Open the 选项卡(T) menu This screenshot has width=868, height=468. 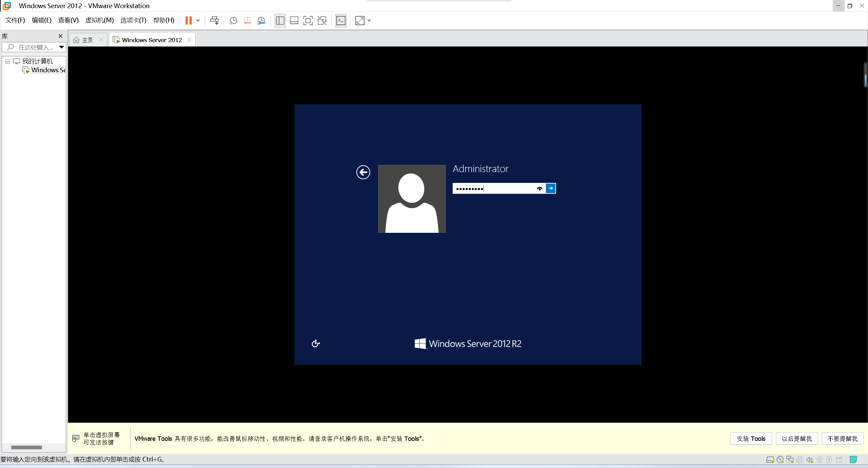tap(133, 20)
